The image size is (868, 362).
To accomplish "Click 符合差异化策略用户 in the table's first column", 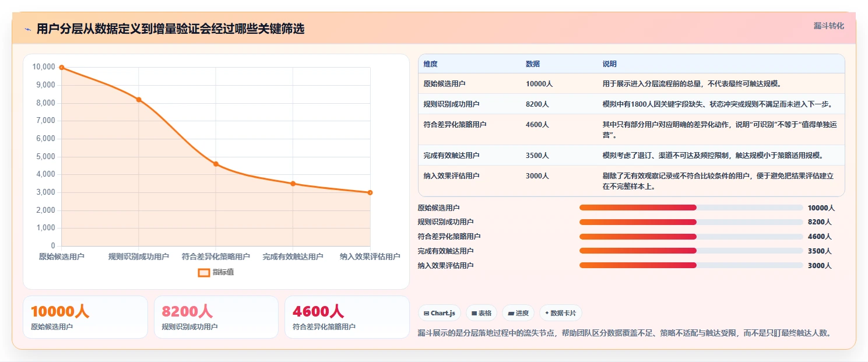I will click(x=455, y=125).
